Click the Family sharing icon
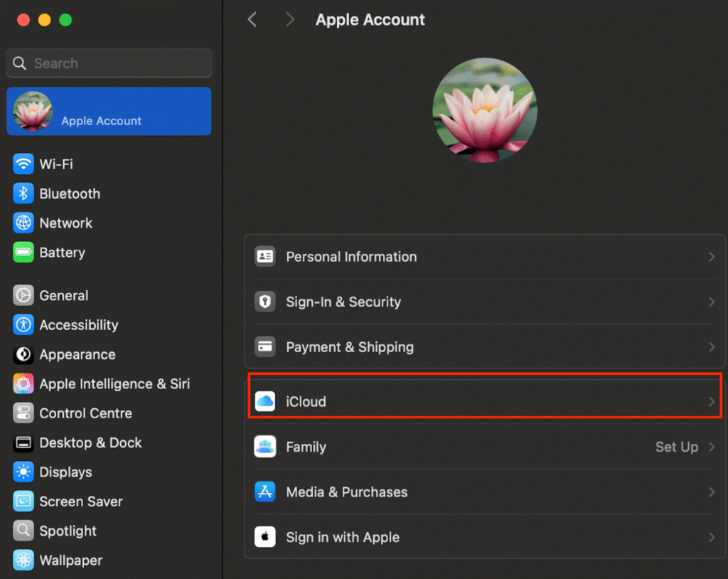 265,447
